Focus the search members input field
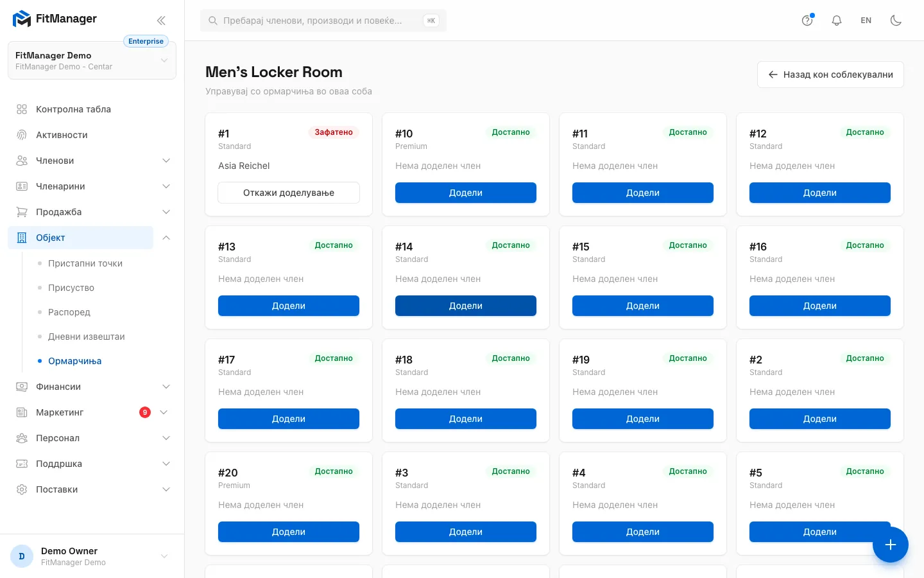Image resolution: width=924 pixels, height=578 pixels. [323, 21]
